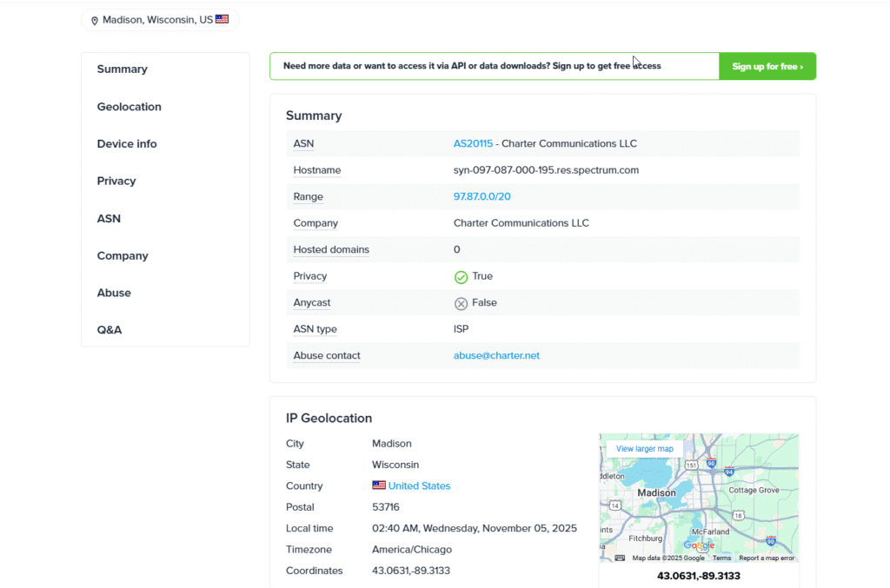Open the Abuse section from sidebar

(x=114, y=294)
